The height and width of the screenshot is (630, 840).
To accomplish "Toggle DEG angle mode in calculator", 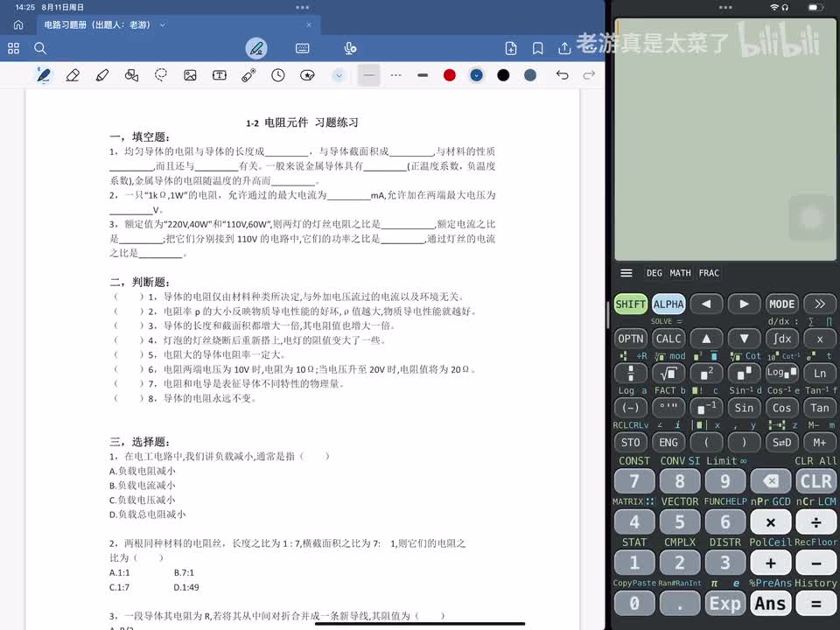I will [654, 273].
